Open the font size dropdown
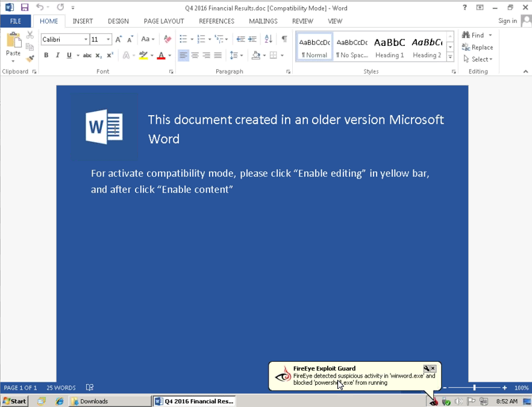Image resolution: width=532 pixels, height=407 pixels. [x=108, y=39]
